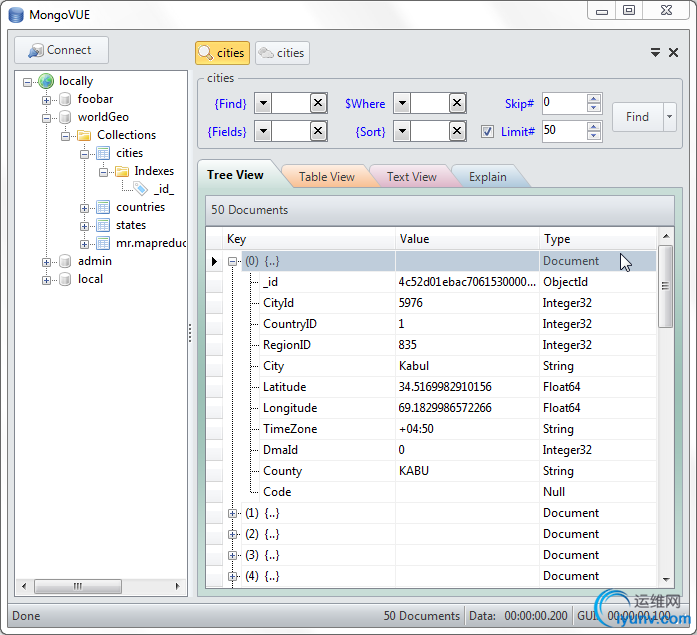Click the foobar database icon
Image resolution: width=697 pixels, height=635 pixels.
click(x=65, y=99)
